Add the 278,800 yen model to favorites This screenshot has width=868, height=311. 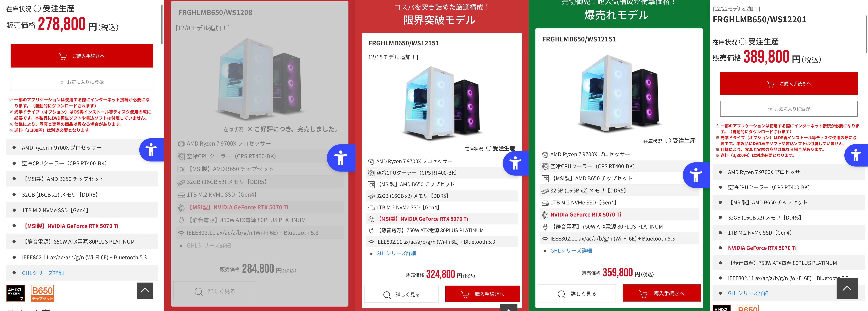coord(82,82)
